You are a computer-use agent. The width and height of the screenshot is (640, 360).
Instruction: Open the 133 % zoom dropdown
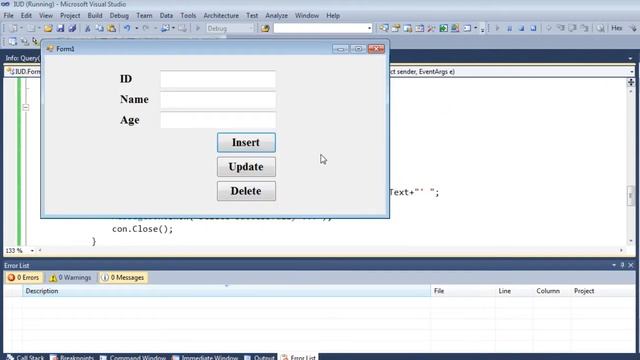[x=32, y=251]
